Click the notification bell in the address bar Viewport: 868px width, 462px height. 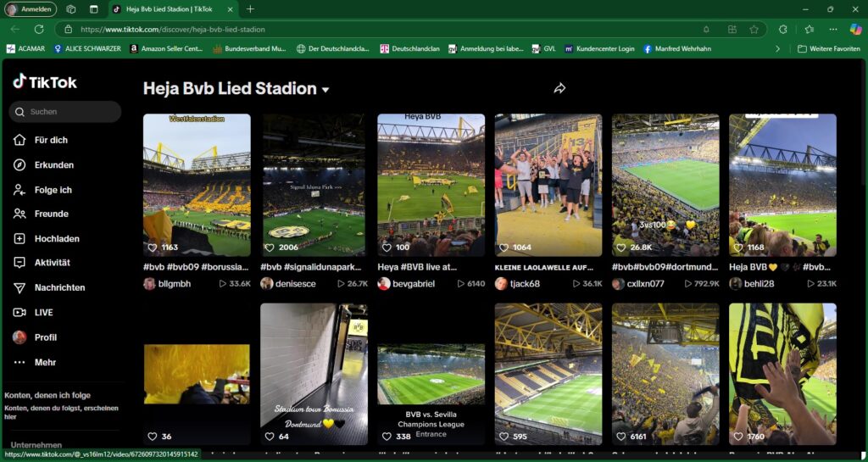[706, 30]
